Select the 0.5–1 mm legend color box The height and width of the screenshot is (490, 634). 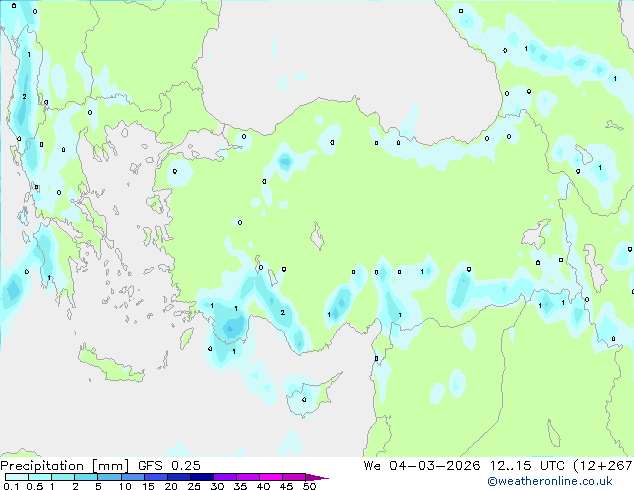[40, 477]
